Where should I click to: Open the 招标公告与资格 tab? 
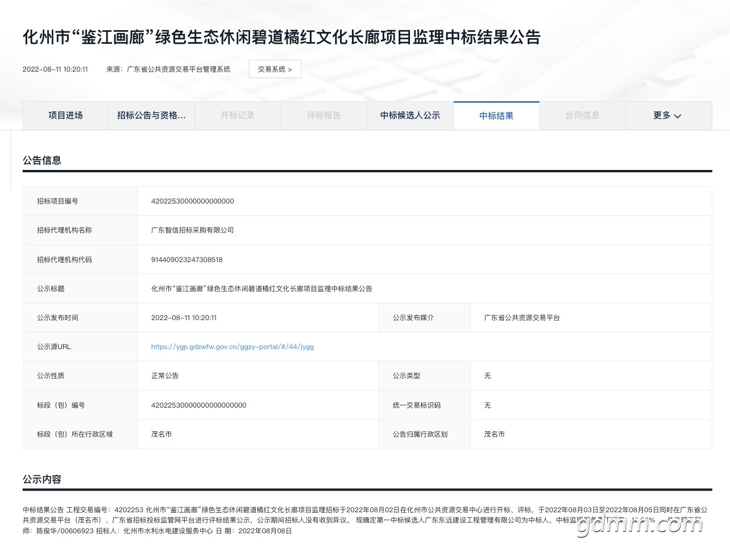click(151, 115)
